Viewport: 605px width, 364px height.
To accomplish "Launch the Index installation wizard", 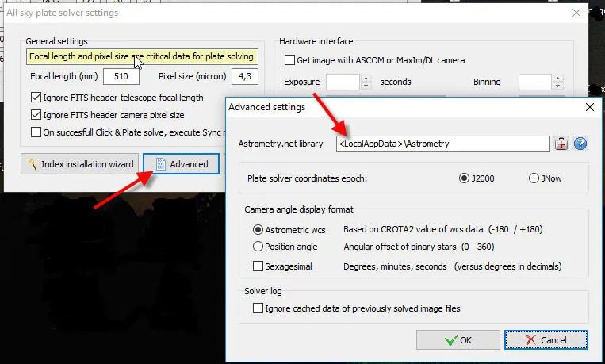I will pyautogui.click(x=80, y=164).
